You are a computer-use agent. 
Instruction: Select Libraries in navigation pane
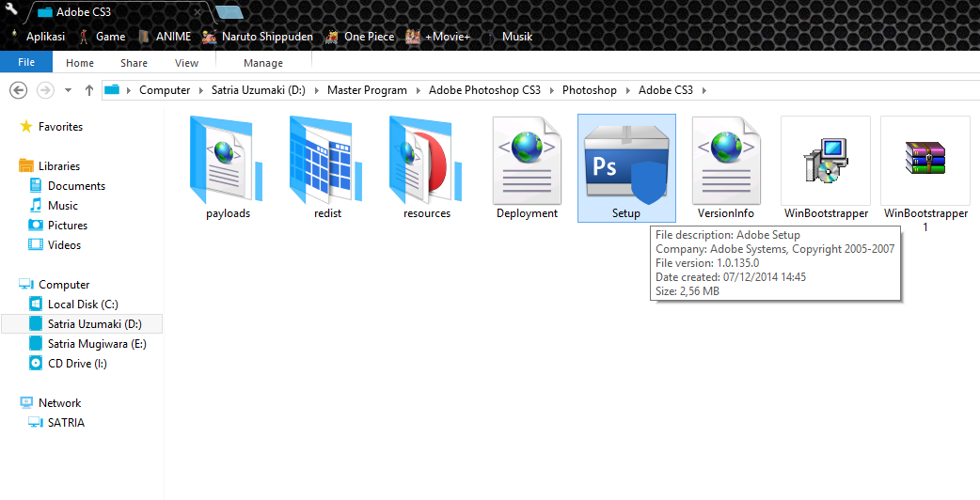point(58,166)
